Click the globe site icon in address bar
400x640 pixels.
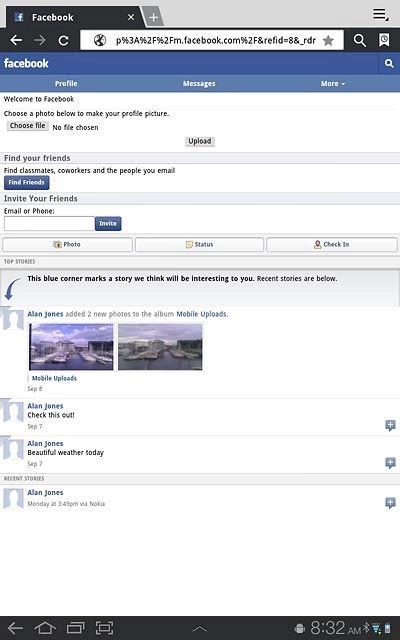click(x=100, y=40)
